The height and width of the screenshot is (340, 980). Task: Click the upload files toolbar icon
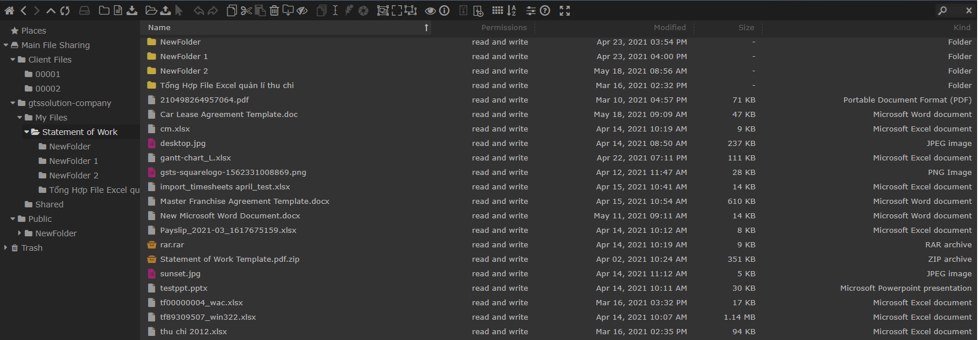coord(165,10)
